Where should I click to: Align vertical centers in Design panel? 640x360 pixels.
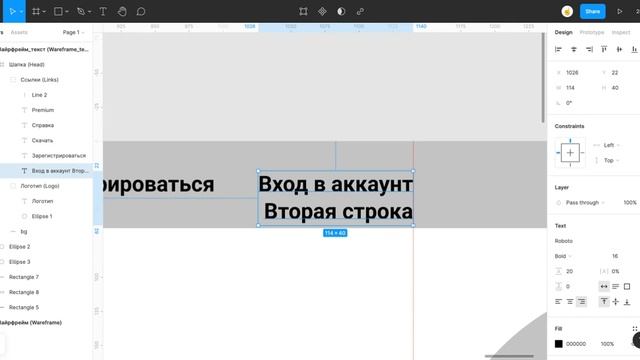[x=619, y=49]
